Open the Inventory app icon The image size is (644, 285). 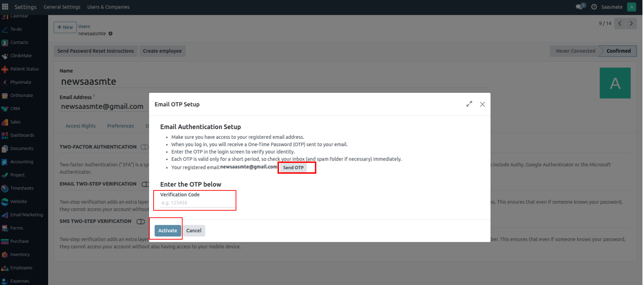click(5, 255)
